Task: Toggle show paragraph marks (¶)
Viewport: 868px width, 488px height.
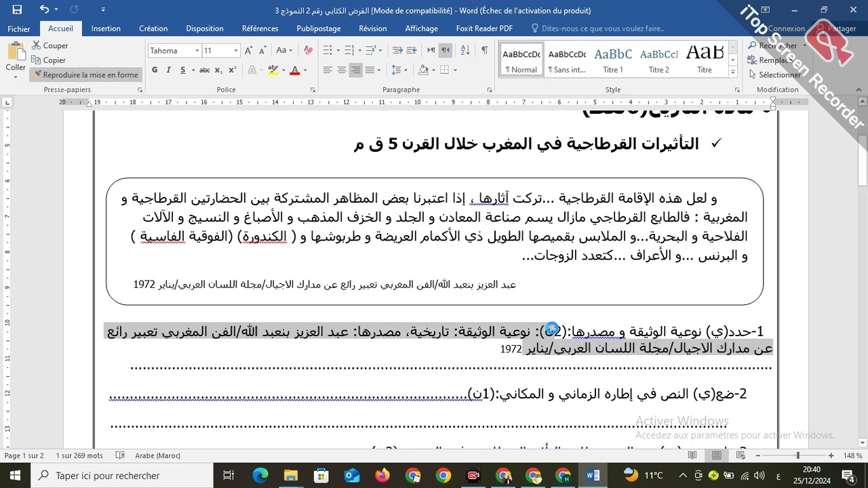Action: (484, 51)
